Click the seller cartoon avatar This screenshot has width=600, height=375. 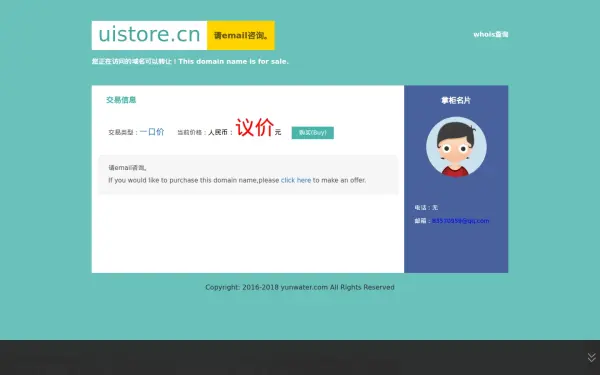[456, 147]
